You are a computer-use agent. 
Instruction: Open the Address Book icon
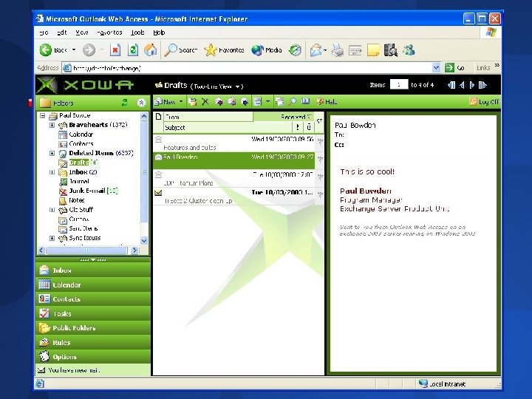306,101
